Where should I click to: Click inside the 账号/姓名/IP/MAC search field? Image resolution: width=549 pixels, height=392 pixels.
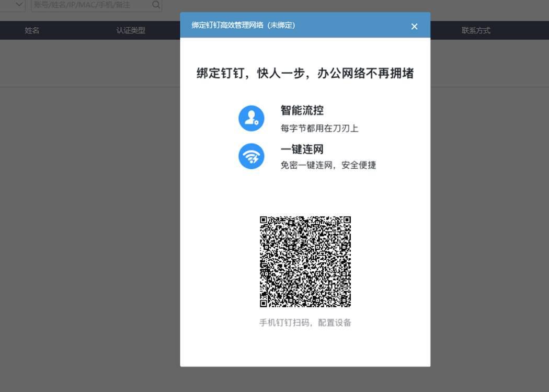(89, 4)
